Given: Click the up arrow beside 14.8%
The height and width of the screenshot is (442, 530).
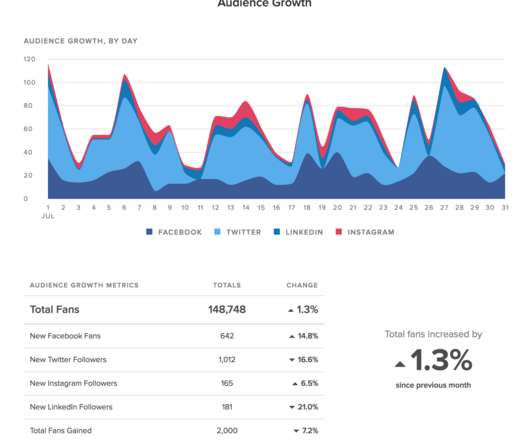Looking at the screenshot, I should pos(292,337).
